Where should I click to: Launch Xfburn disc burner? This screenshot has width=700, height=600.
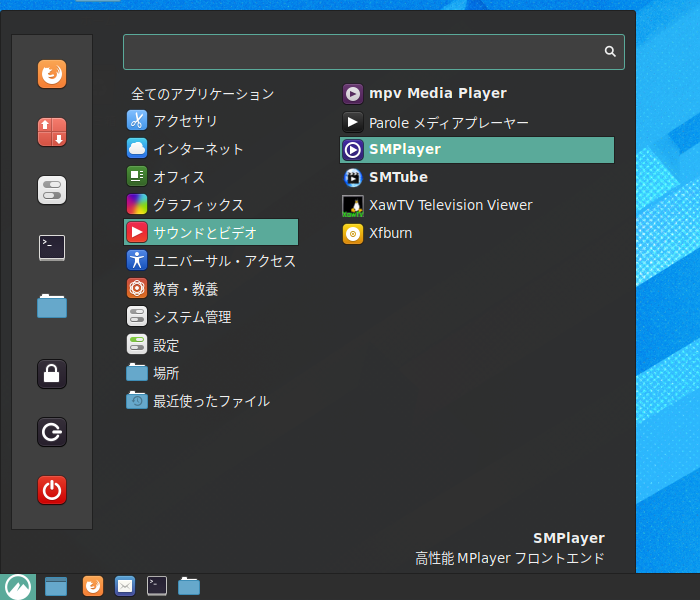(477, 233)
